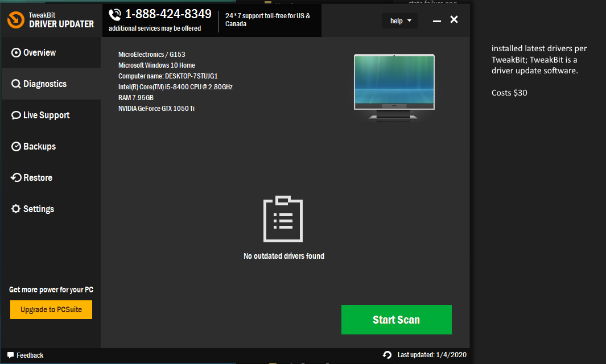Open the help dropdown menu
Image resolution: width=606 pixels, height=364 pixels.
[x=399, y=21]
